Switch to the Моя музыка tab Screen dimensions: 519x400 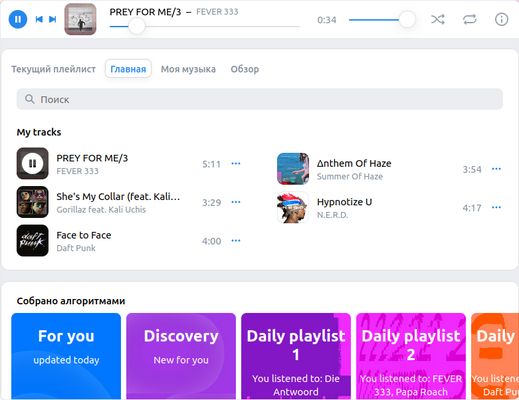click(188, 69)
